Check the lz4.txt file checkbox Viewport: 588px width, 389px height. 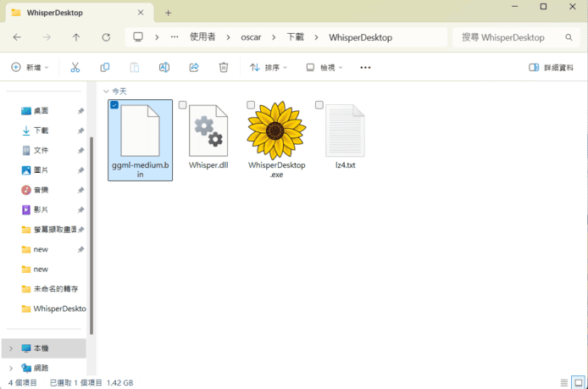319,105
